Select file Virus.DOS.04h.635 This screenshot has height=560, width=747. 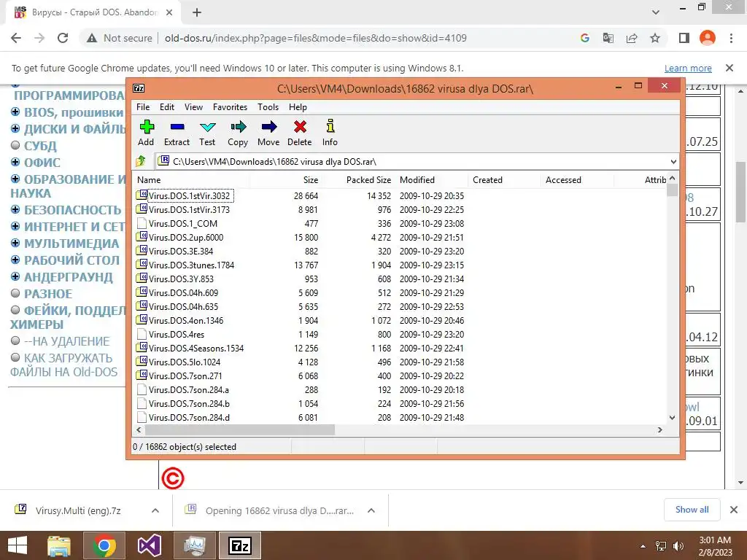(183, 307)
